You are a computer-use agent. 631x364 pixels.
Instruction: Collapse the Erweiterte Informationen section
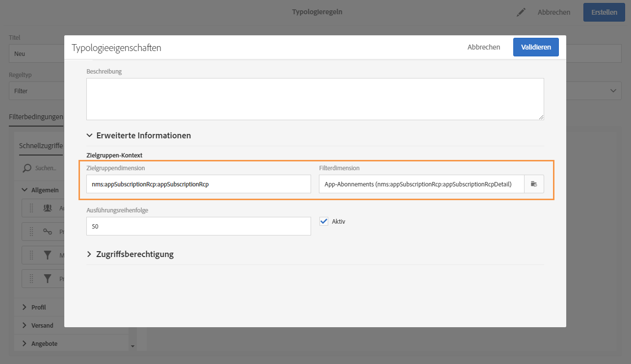click(89, 135)
